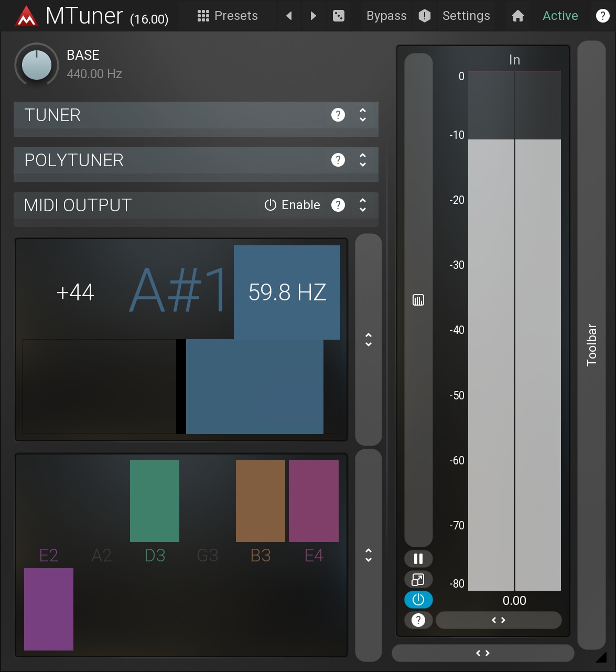Click the 440.00 Hz base value

[x=94, y=74]
